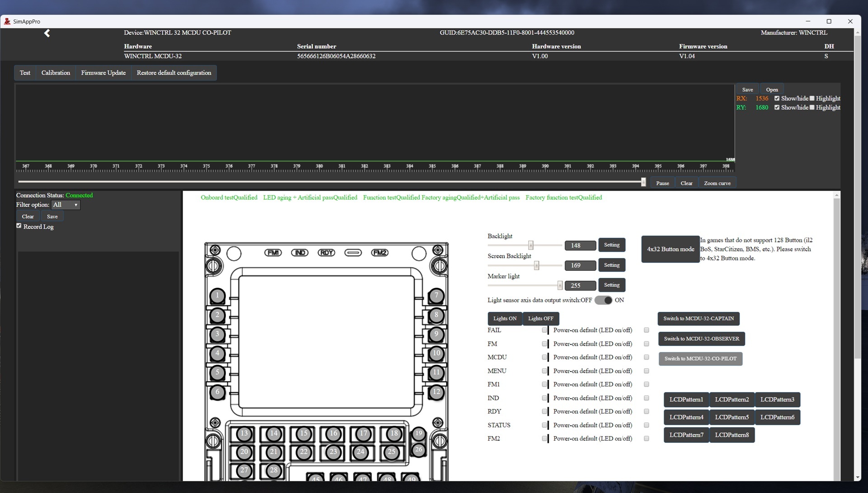The image size is (868, 493).
Task: Click the Marker light value field
Action: [580, 286]
